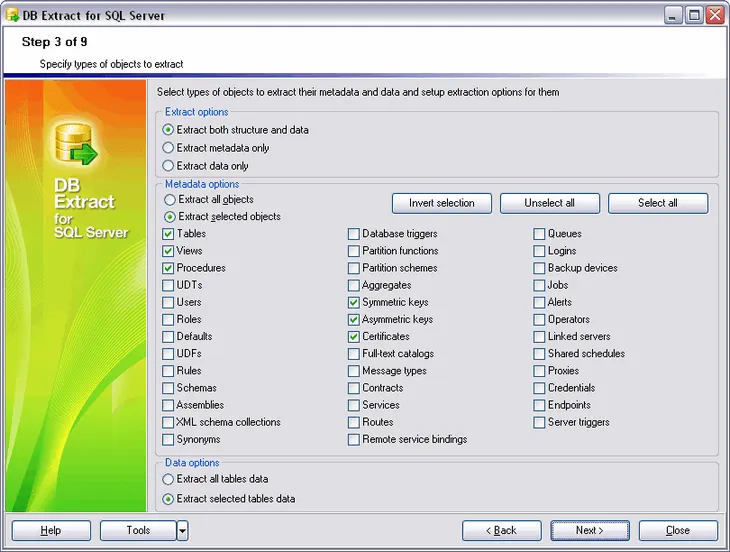Minimize the DB Extract window
This screenshot has width=730, height=552.
tap(673, 15)
